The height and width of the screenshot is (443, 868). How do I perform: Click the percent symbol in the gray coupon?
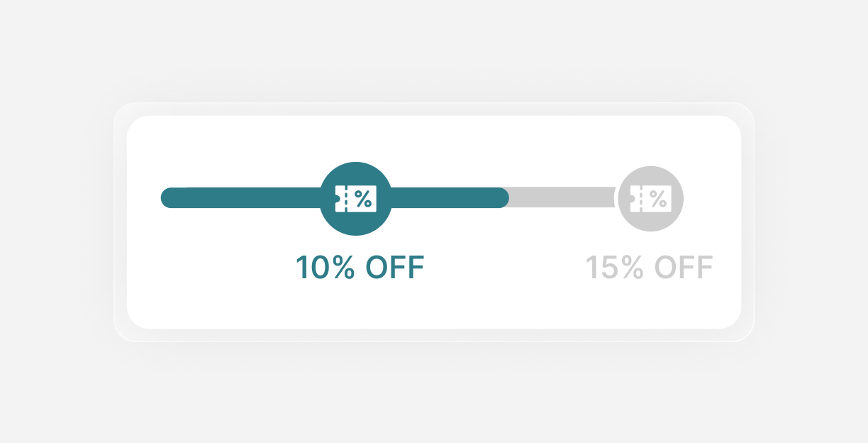click(x=658, y=199)
